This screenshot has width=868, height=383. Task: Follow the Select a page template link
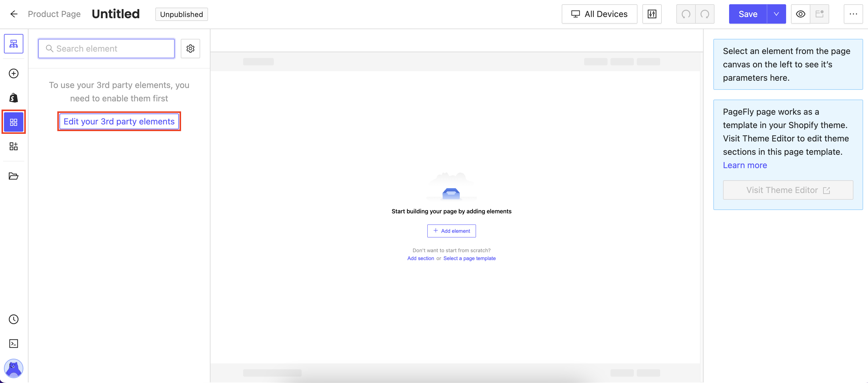469,258
